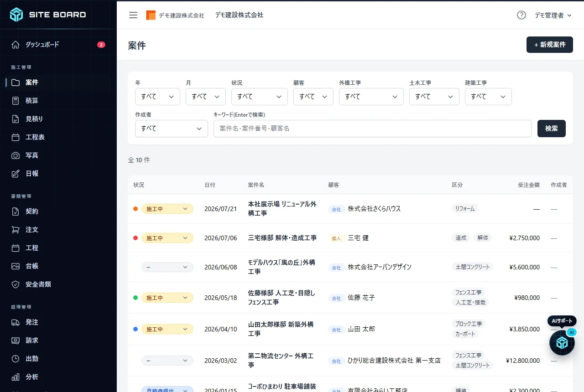The image size is (584, 392).
Task: Click the 請求 banknote icon
Action: coord(16,340)
